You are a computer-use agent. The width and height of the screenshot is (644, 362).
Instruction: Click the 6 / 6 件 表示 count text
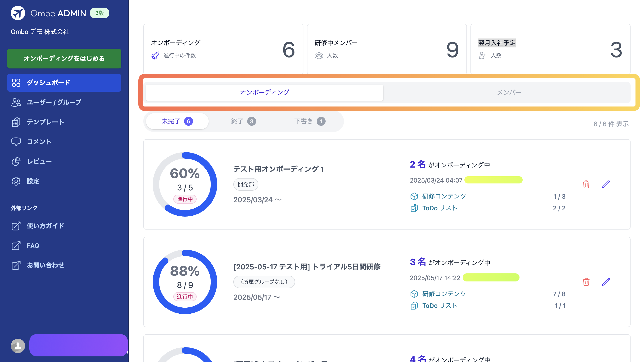click(x=611, y=124)
